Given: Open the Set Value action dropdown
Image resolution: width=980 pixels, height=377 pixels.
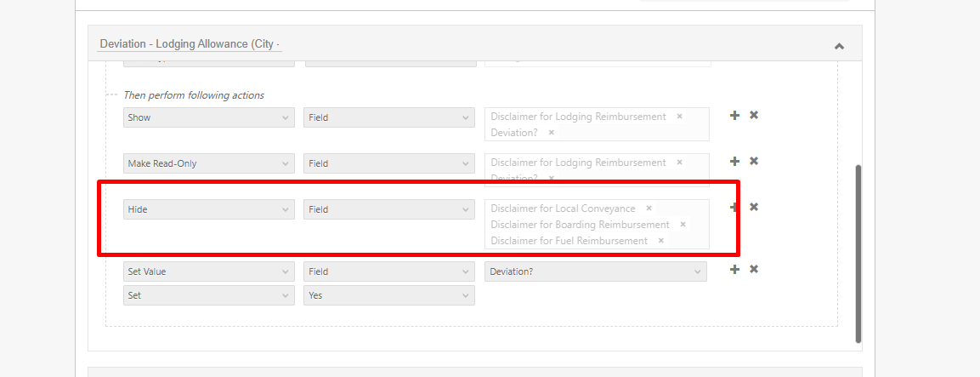Looking at the screenshot, I should coord(209,271).
